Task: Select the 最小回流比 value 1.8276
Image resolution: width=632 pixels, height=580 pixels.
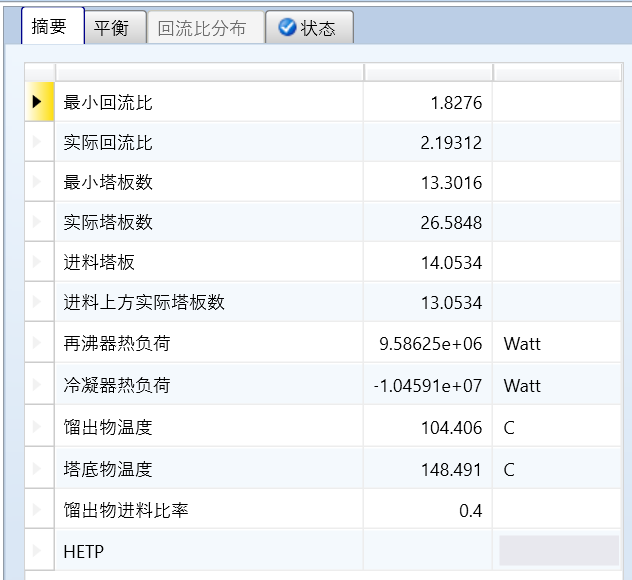Action: coord(428,102)
